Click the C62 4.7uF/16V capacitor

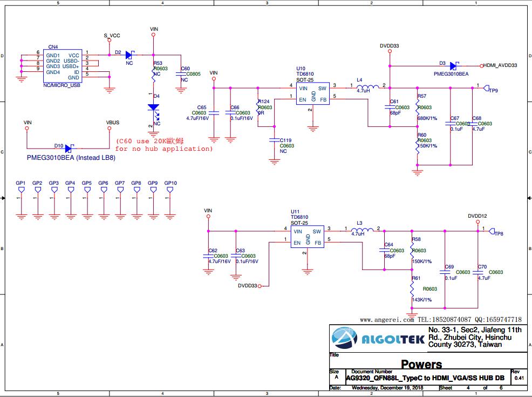[208, 256]
